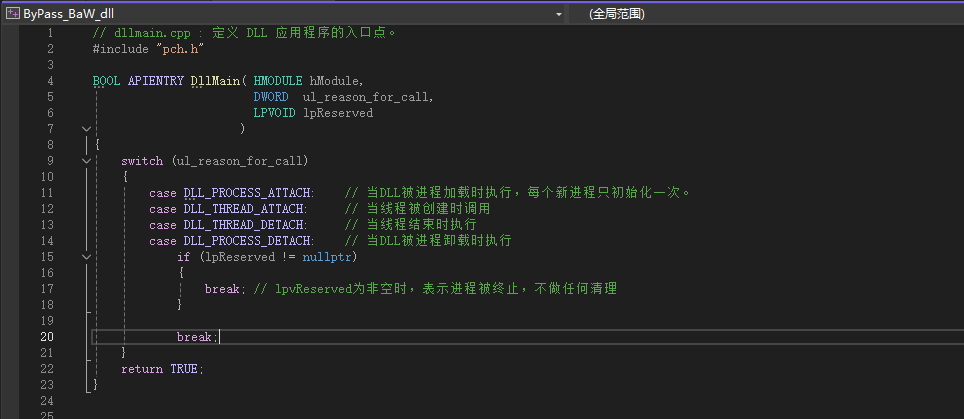Click DLL_PROCESS_DETACH case label
This screenshot has height=419, width=964.
pos(248,240)
